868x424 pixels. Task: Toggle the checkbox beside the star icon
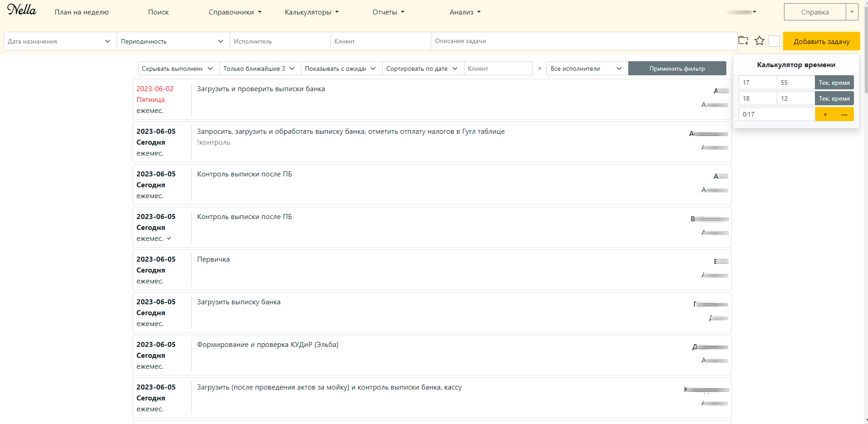[774, 41]
